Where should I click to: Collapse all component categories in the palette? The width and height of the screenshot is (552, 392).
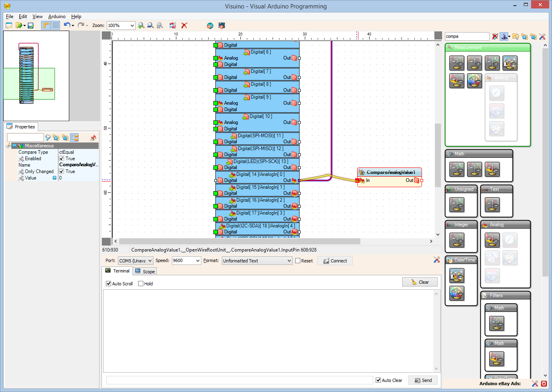(534, 36)
